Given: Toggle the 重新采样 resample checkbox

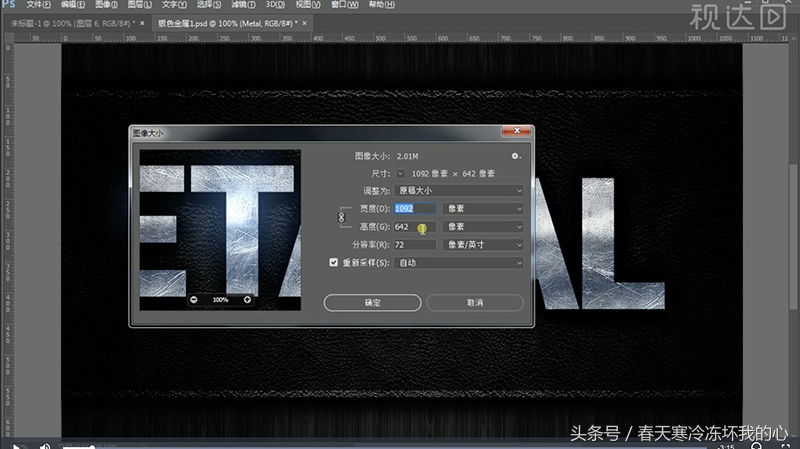Looking at the screenshot, I should (334, 263).
